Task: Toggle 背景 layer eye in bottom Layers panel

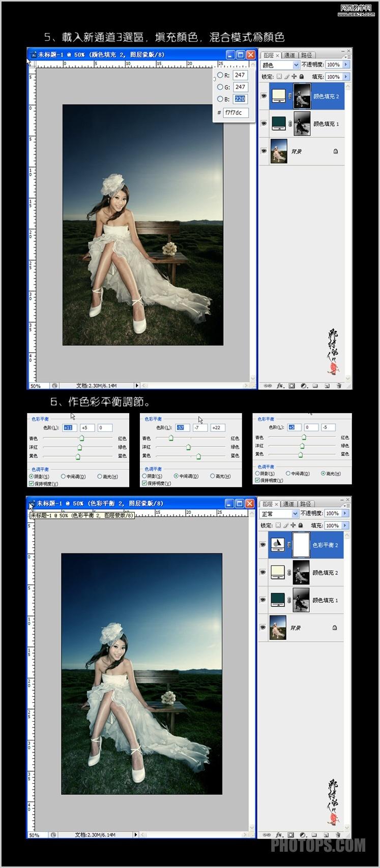Action: tap(263, 627)
